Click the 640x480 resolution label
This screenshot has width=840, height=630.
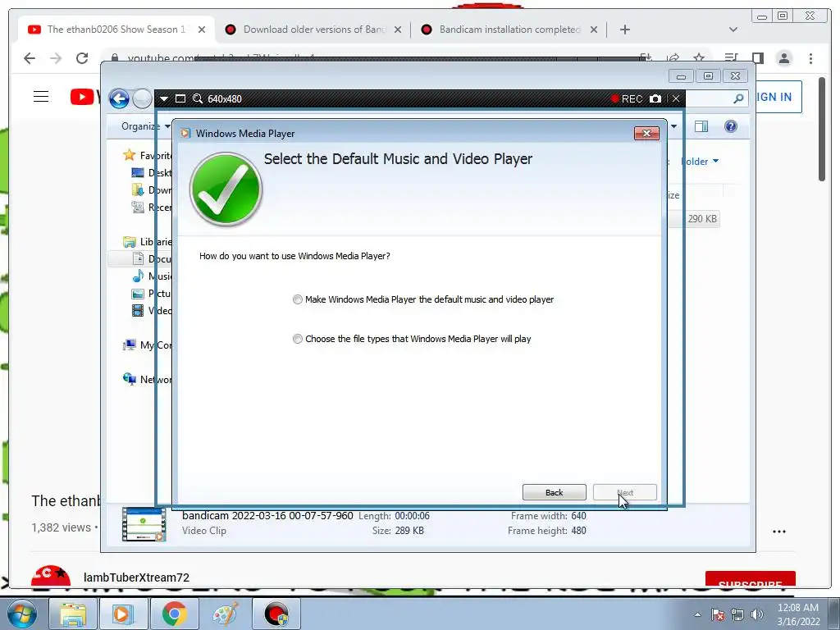pyautogui.click(x=225, y=99)
